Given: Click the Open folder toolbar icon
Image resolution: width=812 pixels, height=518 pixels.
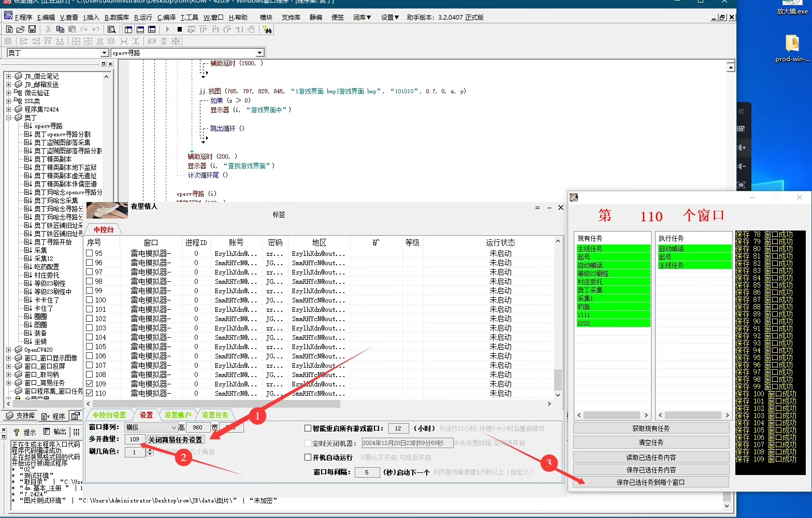Looking at the screenshot, I should 21,30.
